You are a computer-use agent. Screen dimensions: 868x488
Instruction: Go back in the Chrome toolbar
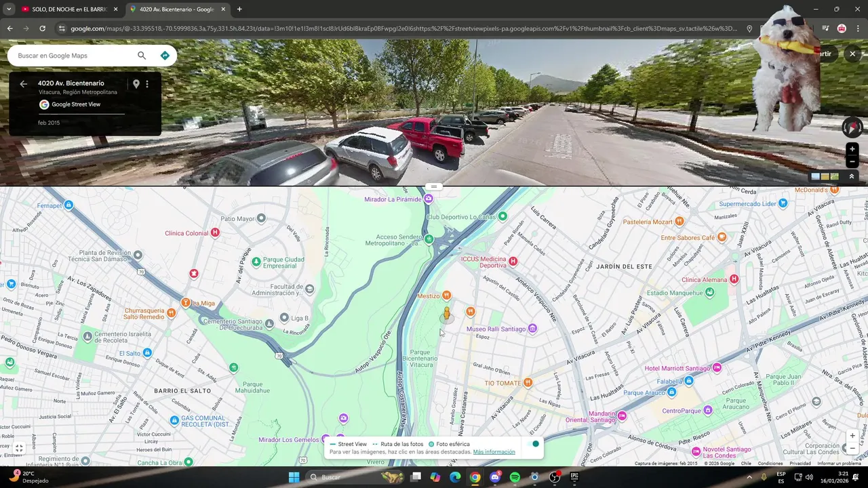[9, 28]
